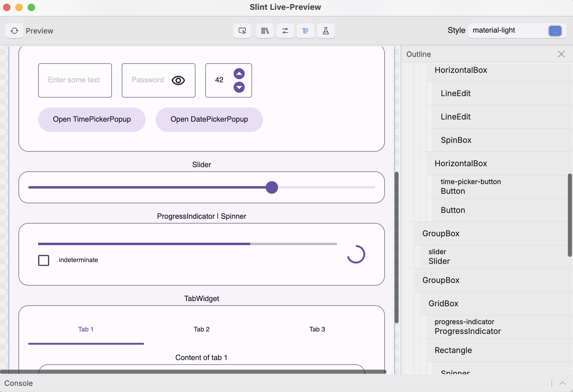Toggle password visibility with the eye icon
The image size is (573, 392).
pos(178,80)
